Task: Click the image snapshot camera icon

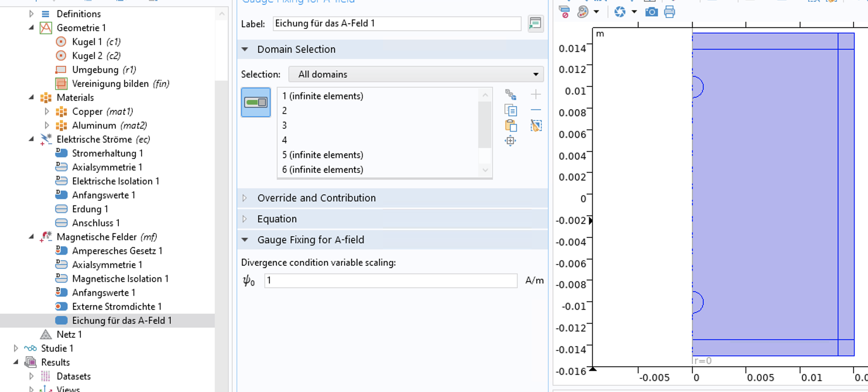Action: [651, 12]
